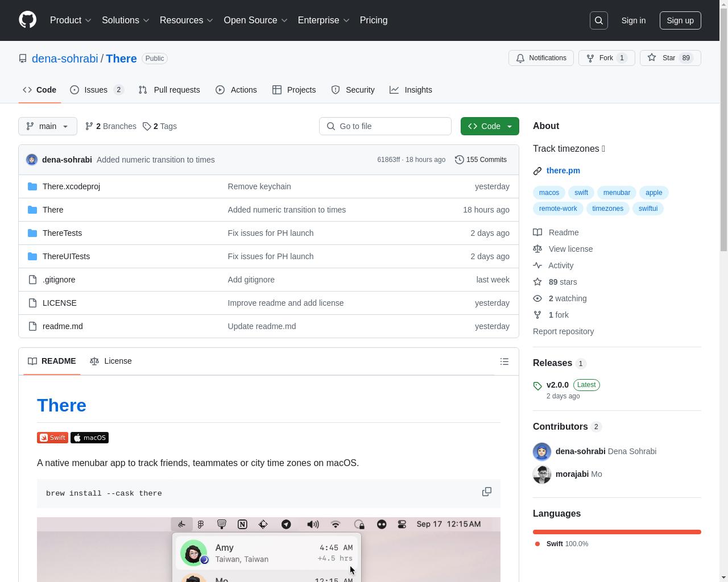
Task: Select the Code tab
Action: tap(39, 90)
